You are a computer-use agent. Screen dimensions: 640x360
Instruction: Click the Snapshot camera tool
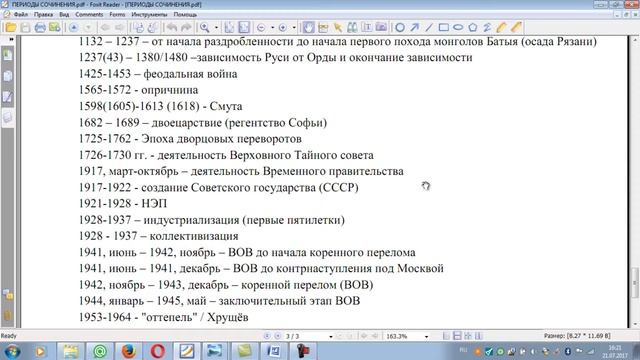coord(381,27)
